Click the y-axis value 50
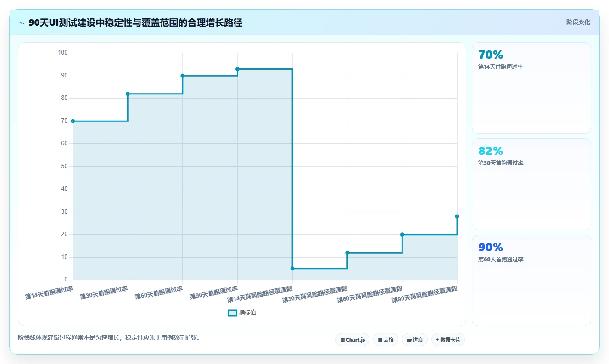609x364 pixels. point(64,166)
